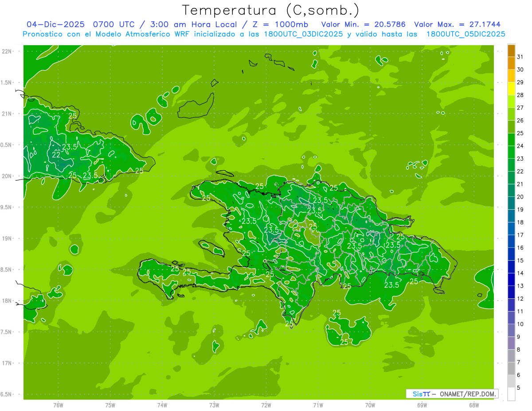Click the teal swatch between 19 and 20

point(511,203)
